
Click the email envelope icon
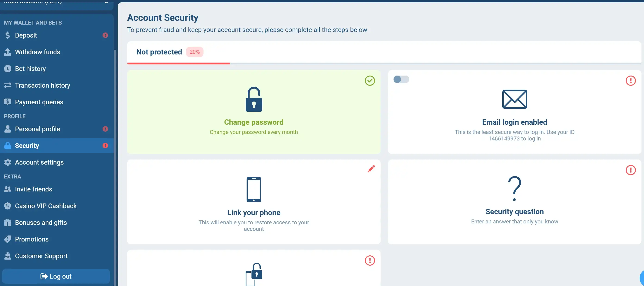[x=514, y=99]
